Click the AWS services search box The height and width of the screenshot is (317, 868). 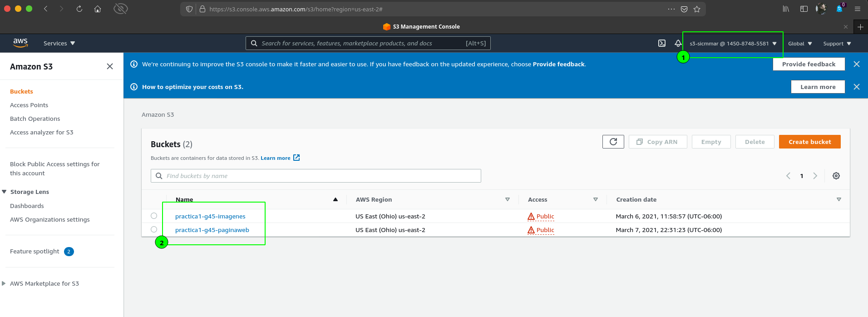[368, 43]
